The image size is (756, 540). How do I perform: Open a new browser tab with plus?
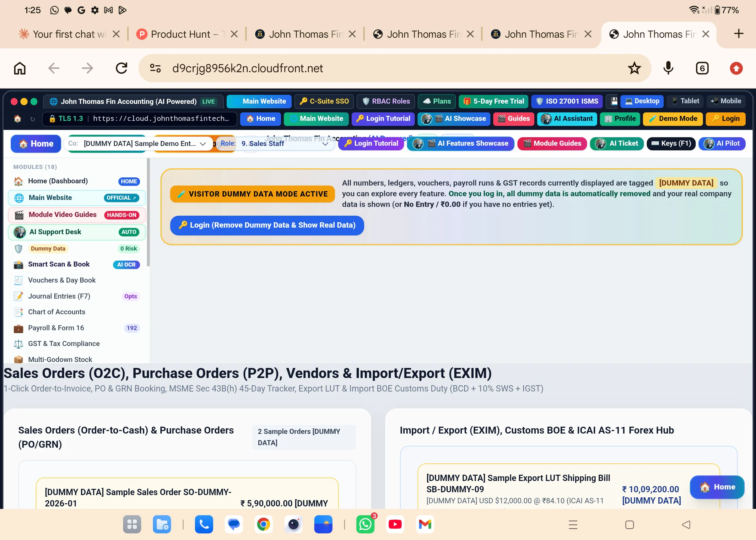tap(739, 34)
